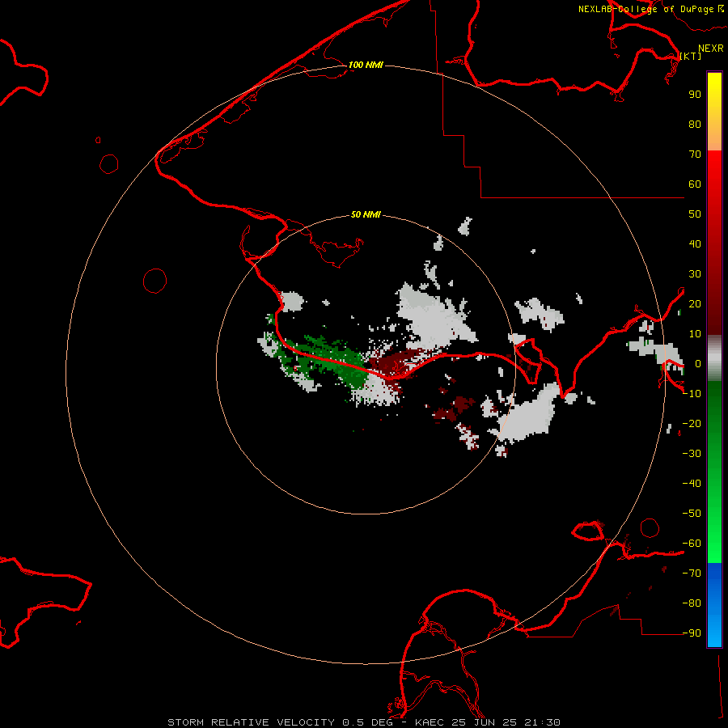Screen dimensions: 728x728
Task: Click the yellow segment of the color bar
Action: click(714, 112)
